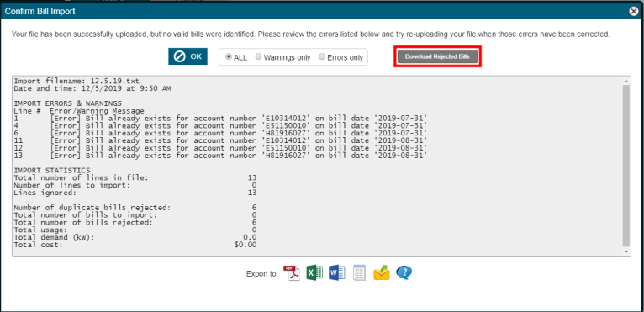Click 'Total number of bills rejected' row

click(135, 222)
